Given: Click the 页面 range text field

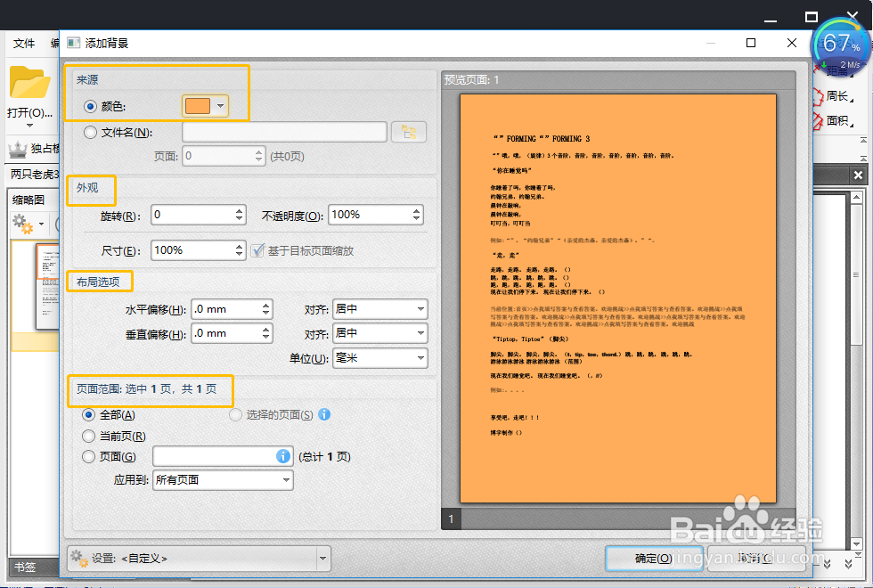Looking at the screenshot, I should pos(215,456).
